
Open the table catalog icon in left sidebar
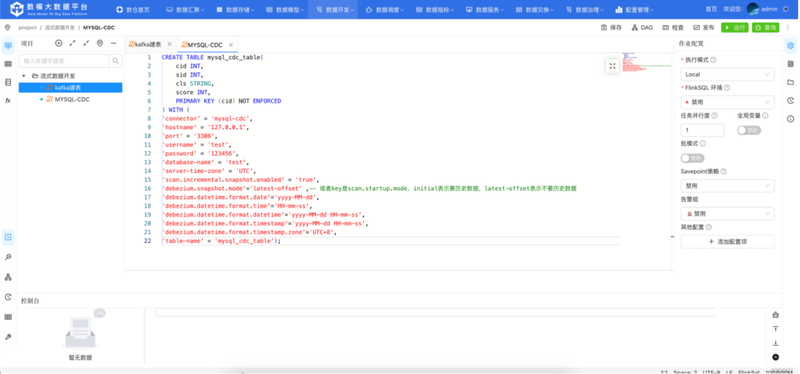coord(8,64)
